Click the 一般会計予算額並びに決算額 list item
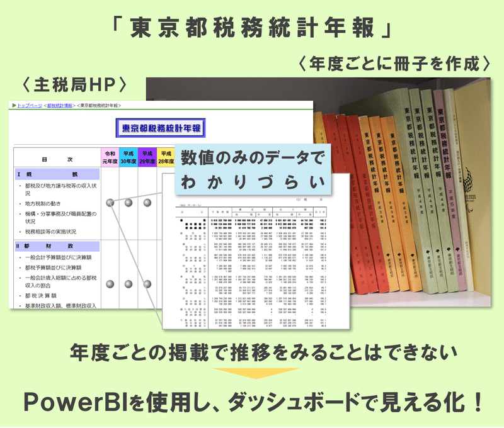The height and width of the screenshot is (428, 504). 58,257
